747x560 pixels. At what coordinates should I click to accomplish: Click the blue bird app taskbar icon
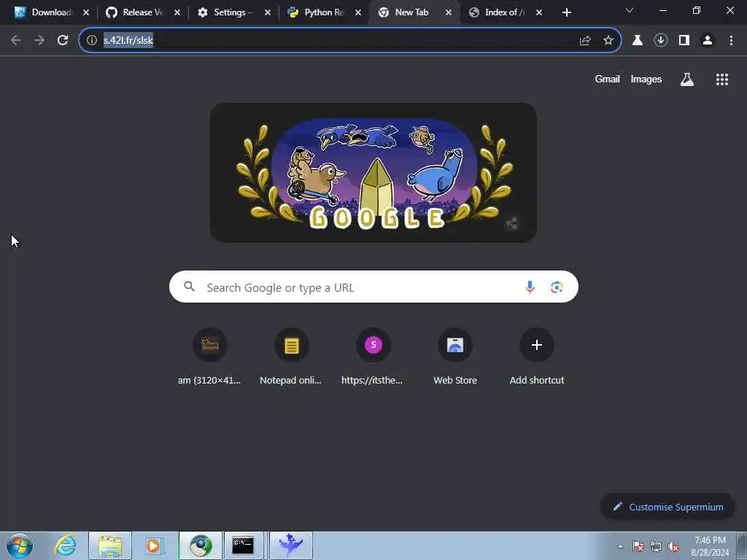coord(291,545)
